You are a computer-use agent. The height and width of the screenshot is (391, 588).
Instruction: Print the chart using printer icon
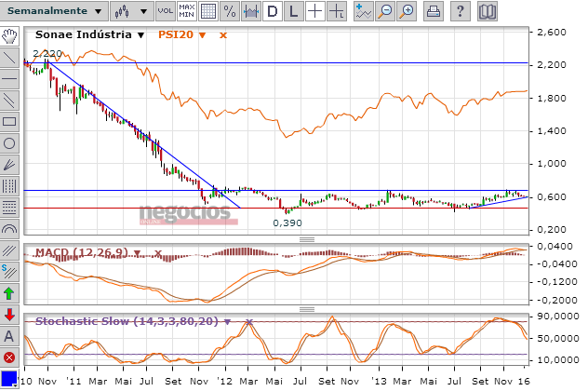(x=434, y=11)
